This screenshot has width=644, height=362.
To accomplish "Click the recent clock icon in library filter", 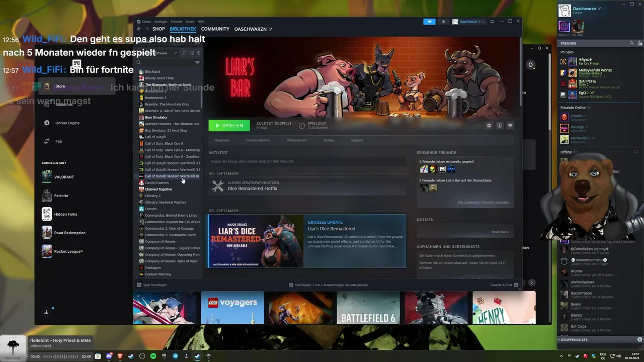I will (192, 53).
